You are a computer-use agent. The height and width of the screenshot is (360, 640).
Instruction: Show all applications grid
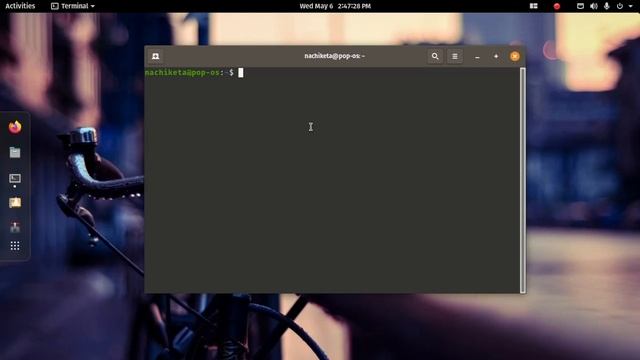(x=15, y=246)
